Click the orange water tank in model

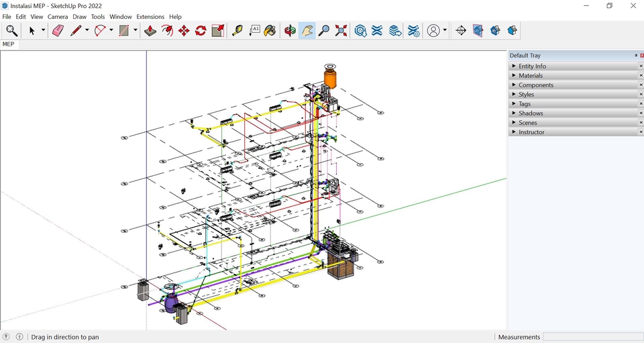click(x=330, y=78)
